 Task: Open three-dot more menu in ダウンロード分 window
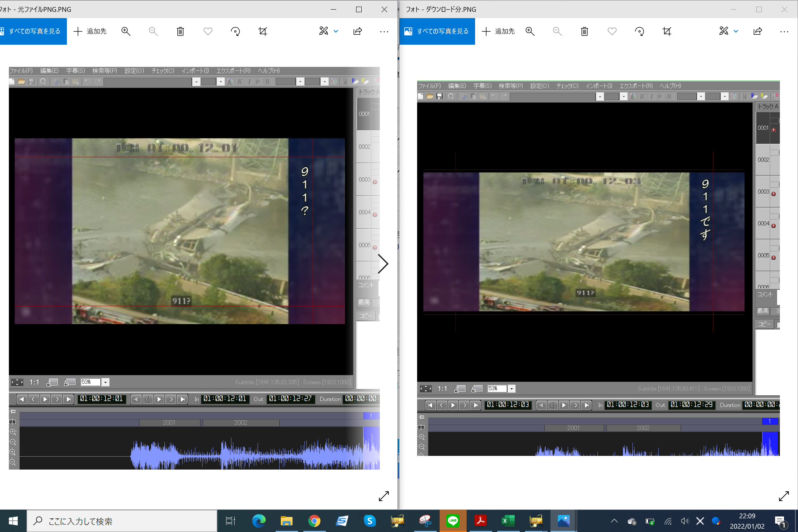pyautogui.click(x=784, y=31)
